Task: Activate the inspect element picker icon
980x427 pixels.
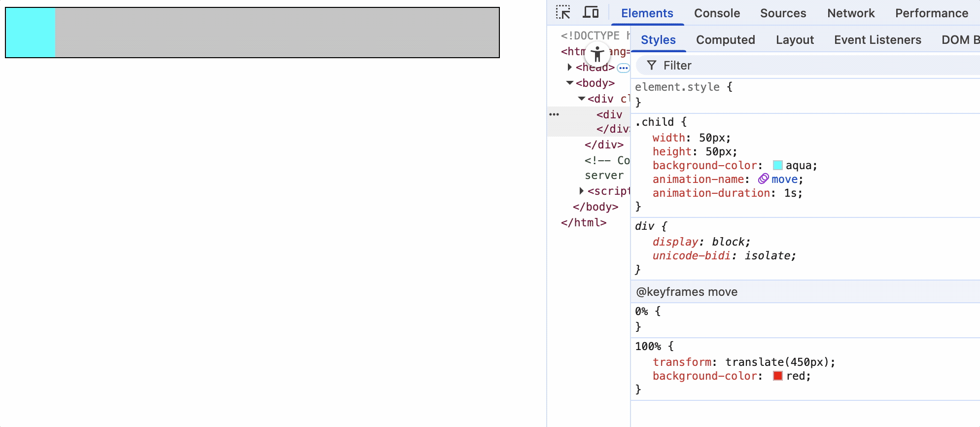Action: pos(563,12)
